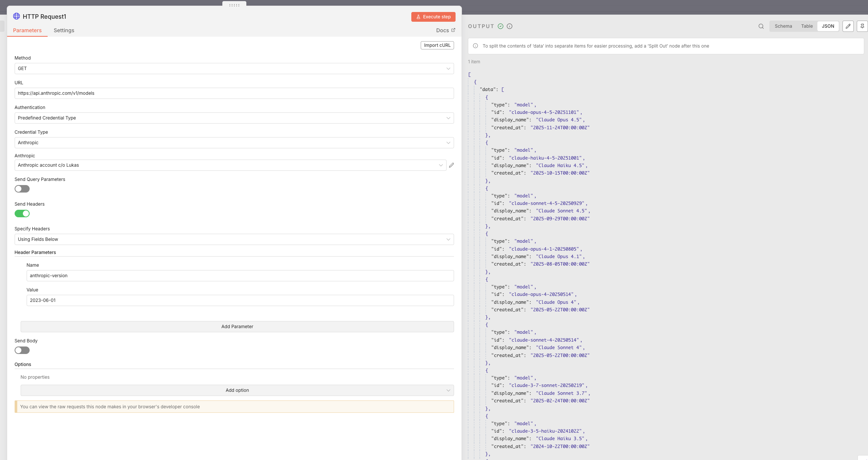The image size is (868, 460).
Task: Pin the output data with the pin icon
Action: (x=862, y=26)
